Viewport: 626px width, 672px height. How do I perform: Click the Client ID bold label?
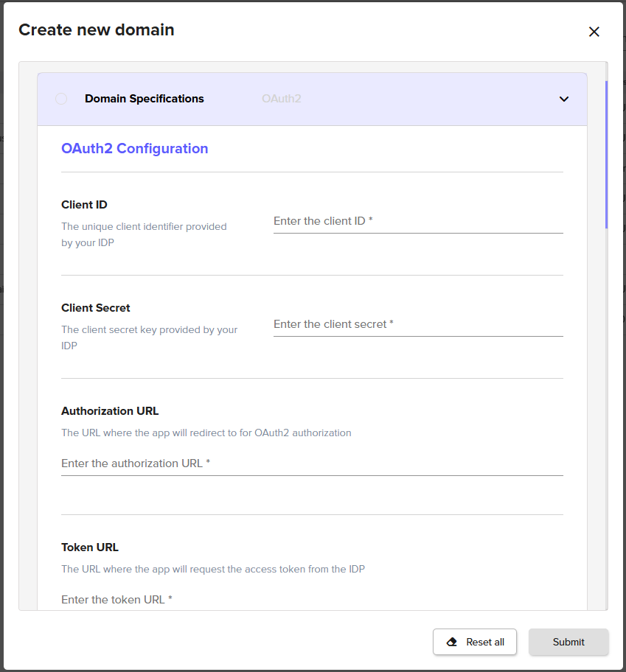84,205
